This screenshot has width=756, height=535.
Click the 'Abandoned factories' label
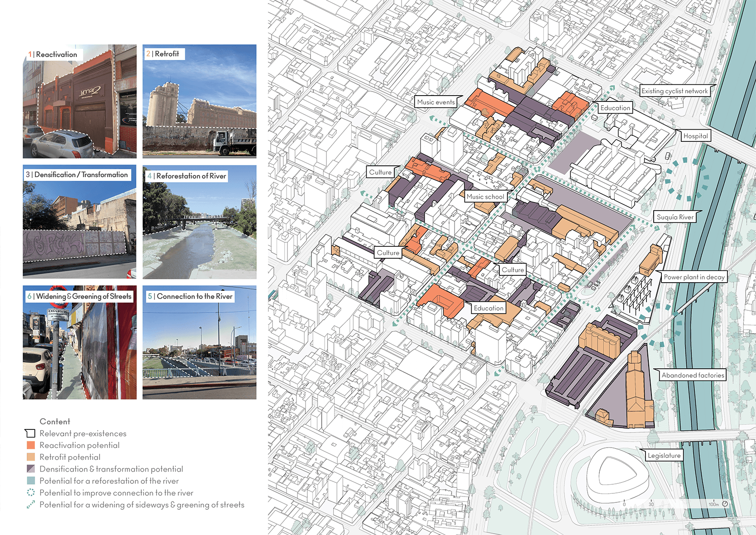(x=693, y=375)
